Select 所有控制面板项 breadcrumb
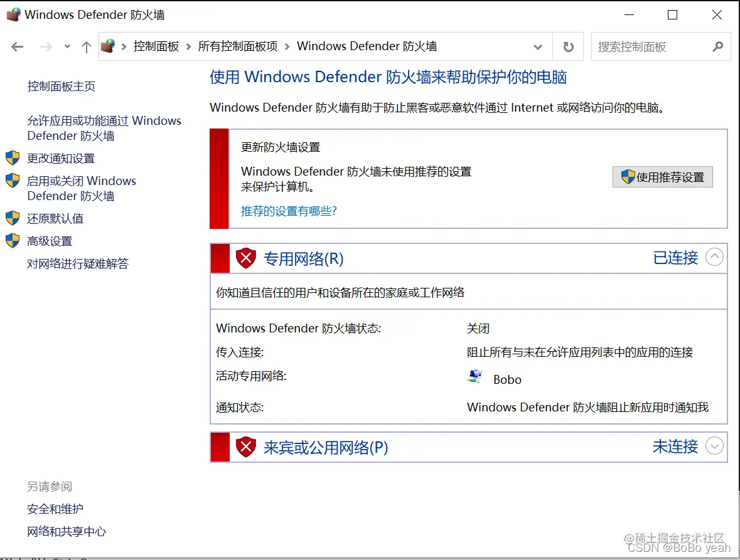 coord(238,46)
